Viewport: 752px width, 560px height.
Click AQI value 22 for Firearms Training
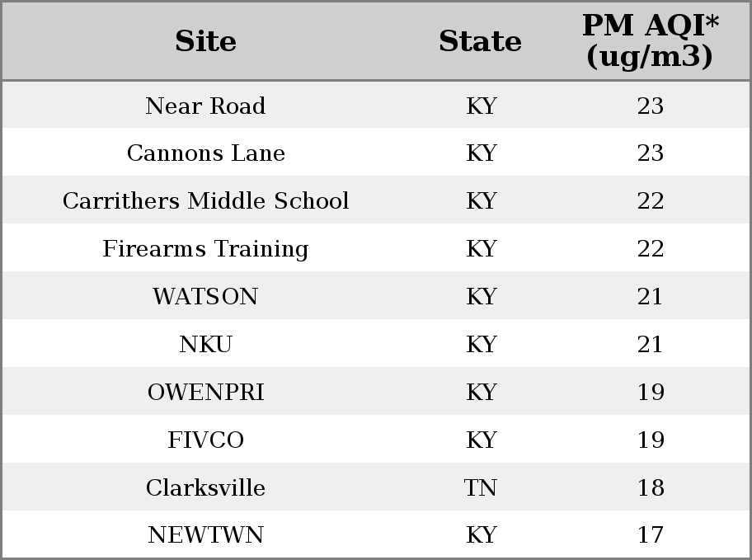pyautogui.click(x=651, y=249)
